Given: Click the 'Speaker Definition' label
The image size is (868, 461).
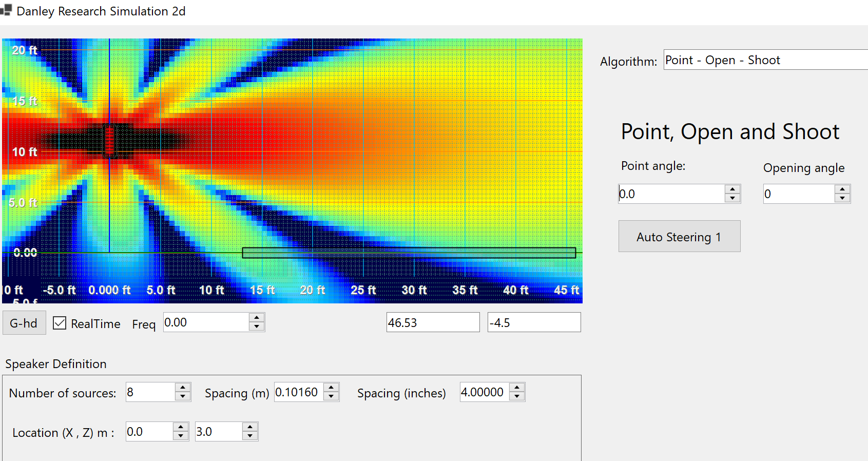Looking at the screenshot, I should (x=56, y=364).
